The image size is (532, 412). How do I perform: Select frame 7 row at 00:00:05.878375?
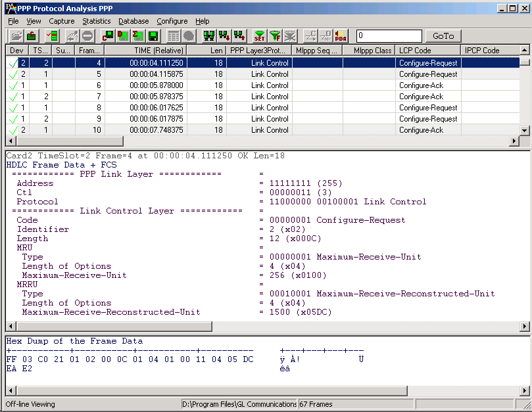[x=262, y=97]
